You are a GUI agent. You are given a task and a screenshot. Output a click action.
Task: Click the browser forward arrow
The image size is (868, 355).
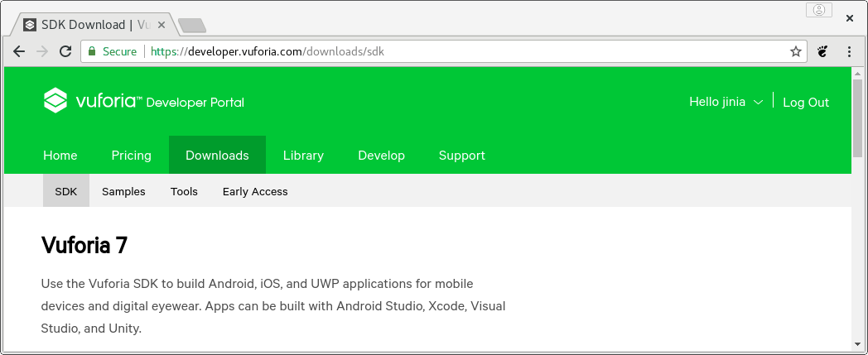[x=42, y=51]
